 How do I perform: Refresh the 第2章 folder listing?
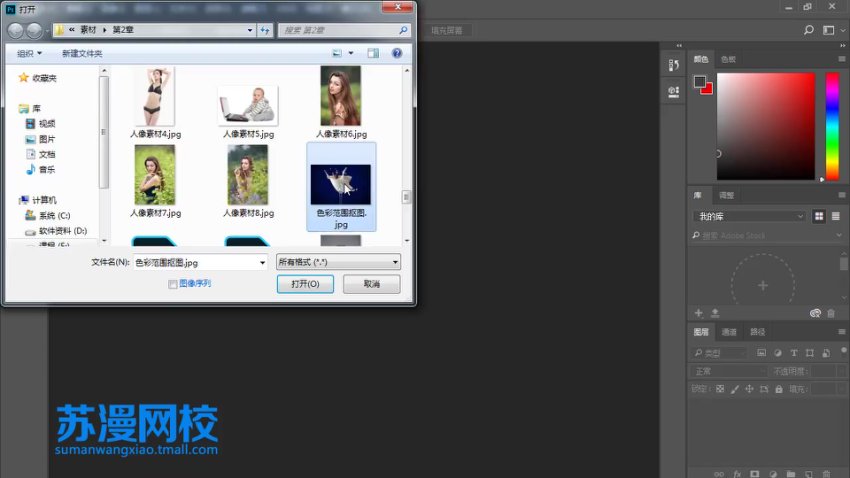265,30
